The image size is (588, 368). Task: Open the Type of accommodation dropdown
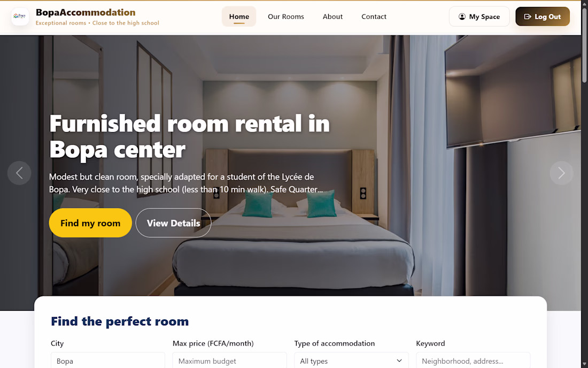[351, 361]
